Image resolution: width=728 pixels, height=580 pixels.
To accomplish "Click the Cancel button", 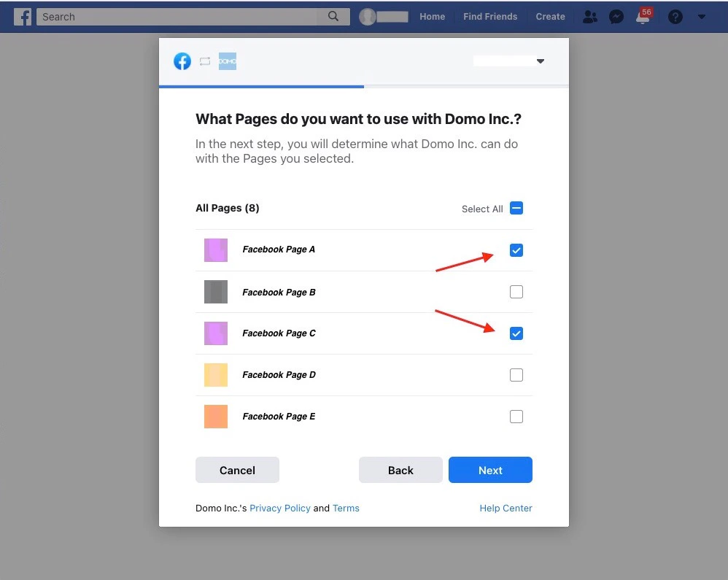I will [x=237, y=470].
